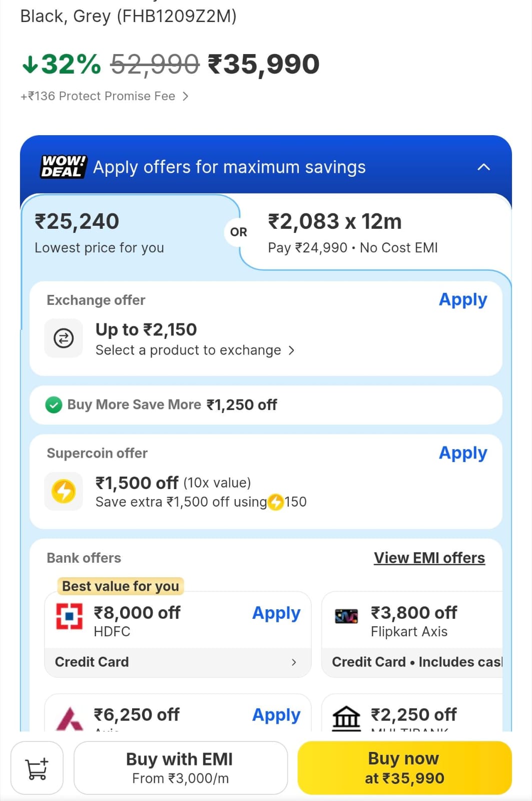Choose Select a product to exchange
This screenshot has height=801, width=532.
(195, 350)
